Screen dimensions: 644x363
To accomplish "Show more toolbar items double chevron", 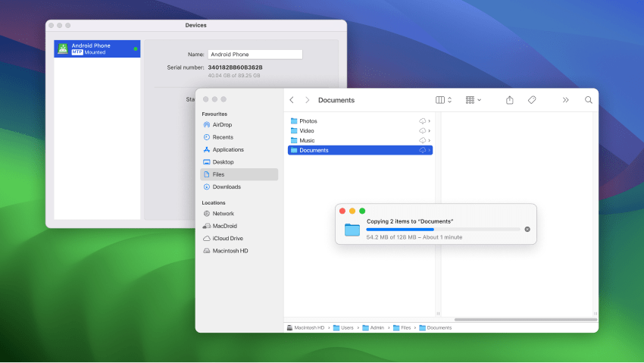I will tap(565, 100).
